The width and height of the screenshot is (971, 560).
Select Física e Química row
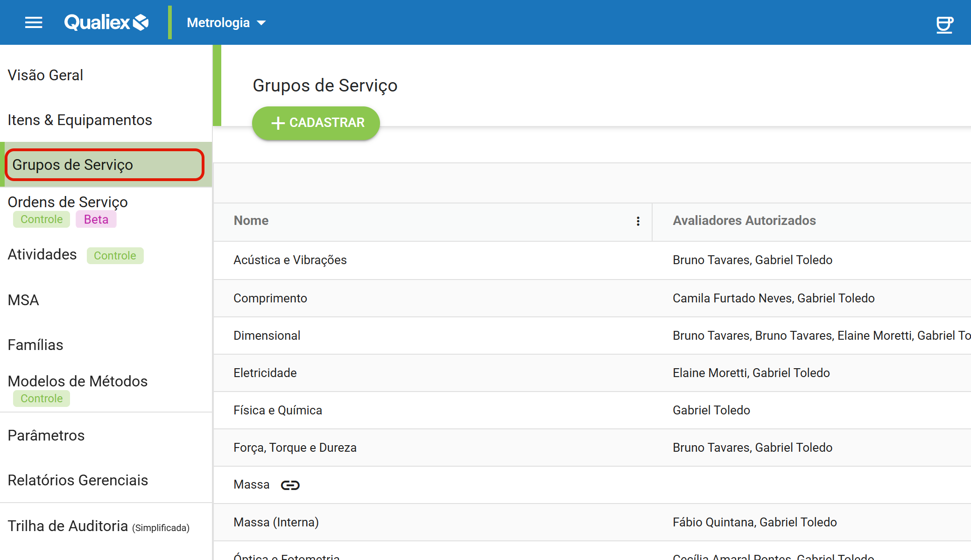[592, 411]
